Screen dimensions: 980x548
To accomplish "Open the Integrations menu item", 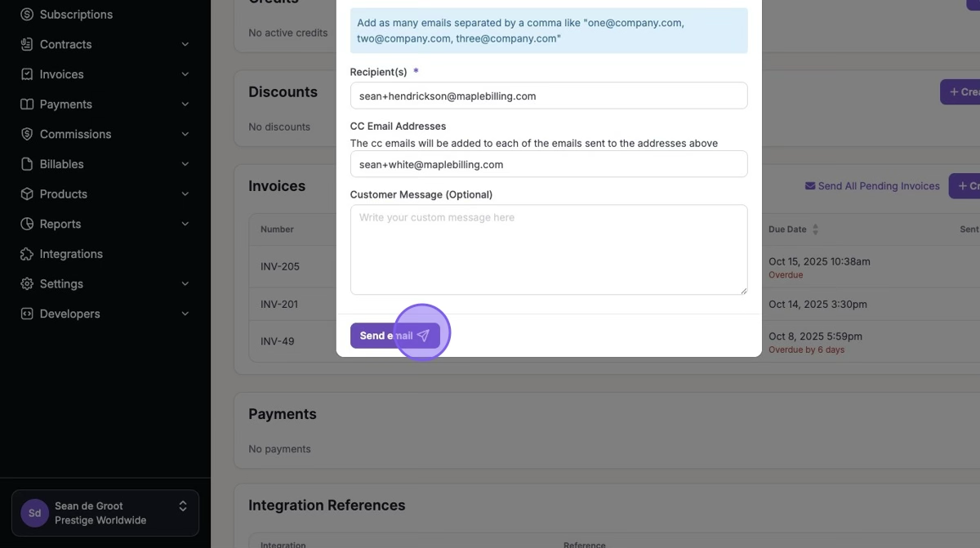I will coord(71,254).
